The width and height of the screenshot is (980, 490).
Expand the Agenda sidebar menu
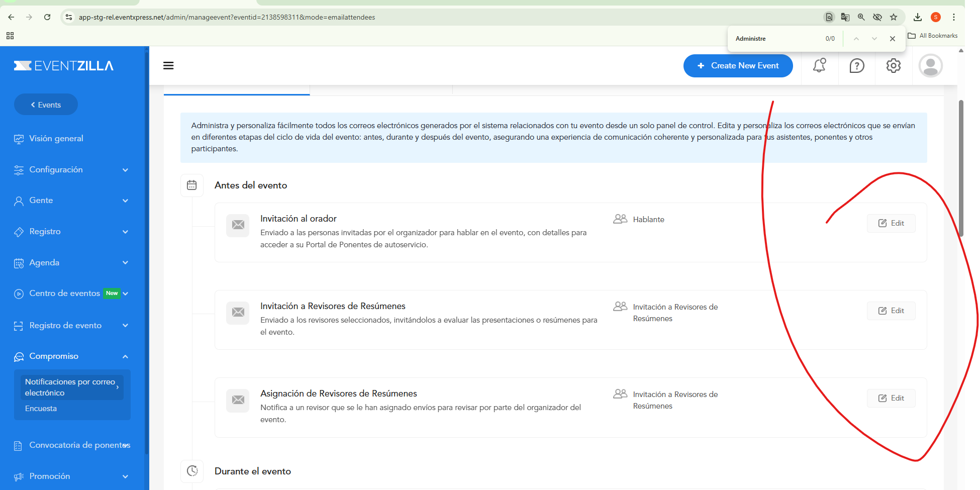[72, 263]
